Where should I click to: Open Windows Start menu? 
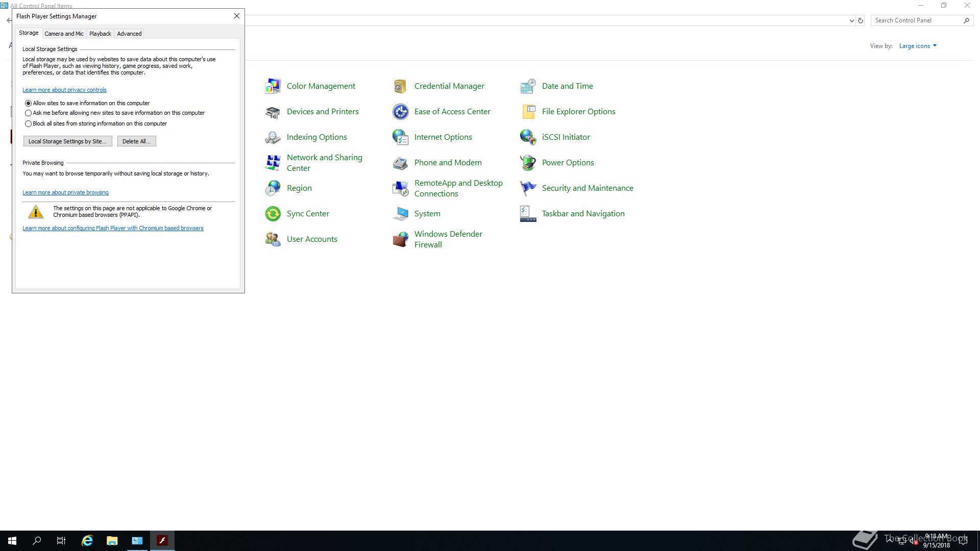(12, 541)
